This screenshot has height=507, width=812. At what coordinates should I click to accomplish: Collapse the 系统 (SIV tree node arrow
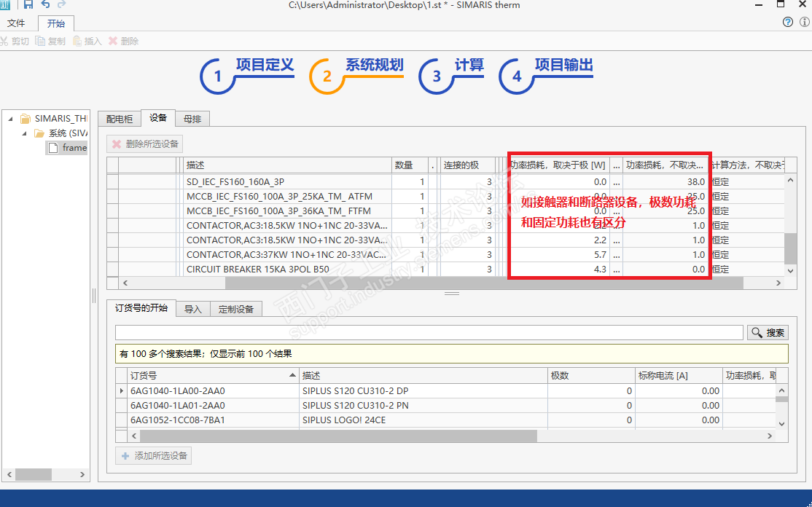[x=24, y=133]
